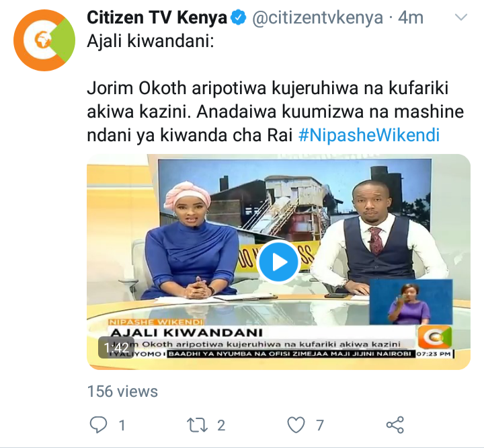Image resolution: width=484 pixels, height=448 pixels.
Task: Click the Citizen TV Kenya display name
Action: point(157,17)
